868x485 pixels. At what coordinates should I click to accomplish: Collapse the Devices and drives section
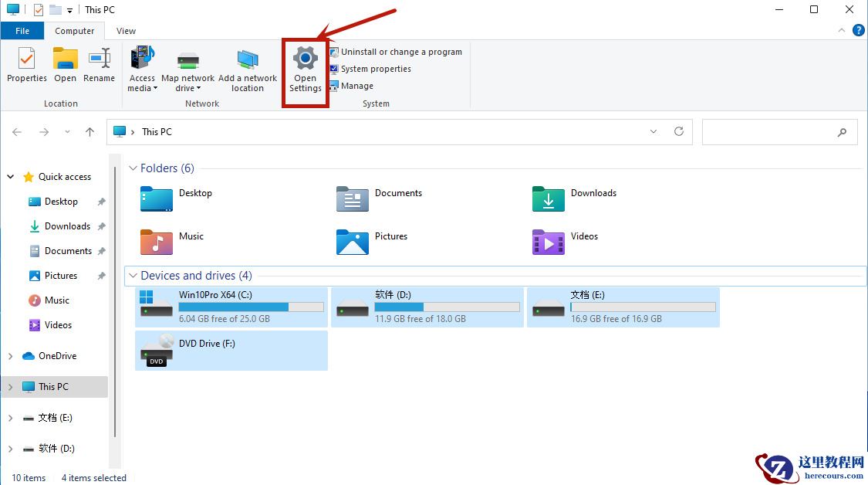(x=133, y=275)
